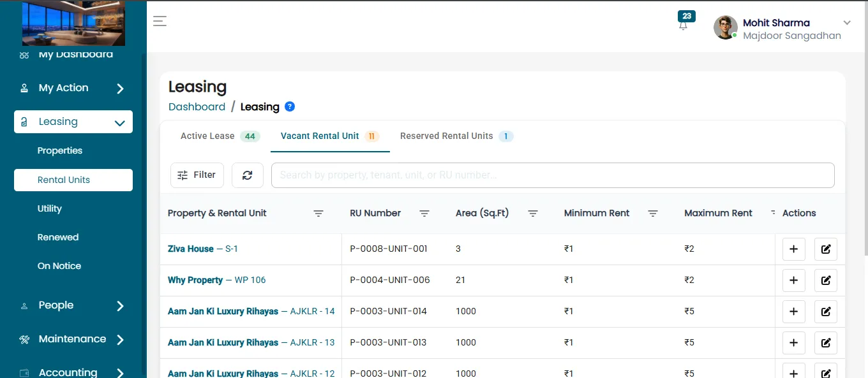
Task: Click the edit icon for Why Property WP 106
Action: (x=826, y=280)
